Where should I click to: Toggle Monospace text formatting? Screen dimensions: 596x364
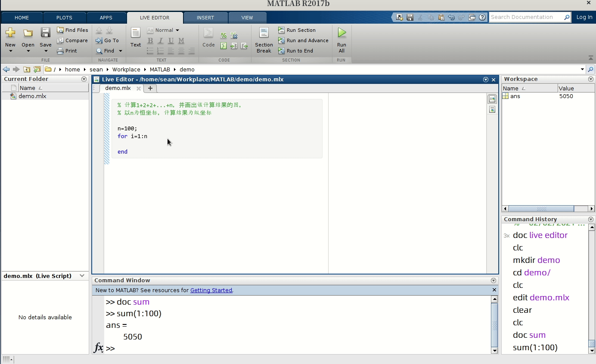tap(181, 41)
